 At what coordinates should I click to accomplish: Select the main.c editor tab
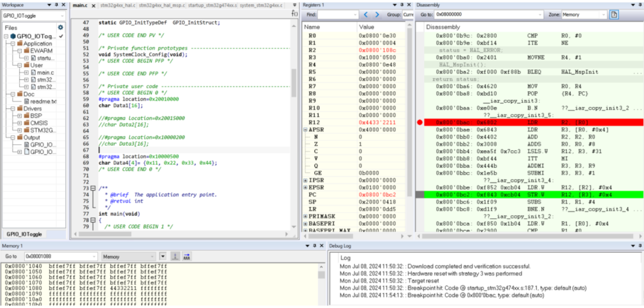pyautogui.click(x=80, y=6)
